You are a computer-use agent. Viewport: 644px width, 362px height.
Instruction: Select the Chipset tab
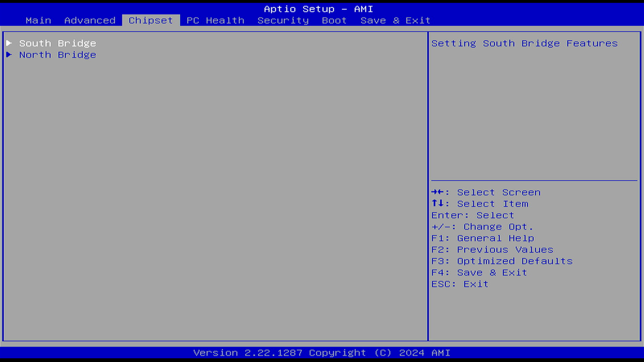pos(150,21)
